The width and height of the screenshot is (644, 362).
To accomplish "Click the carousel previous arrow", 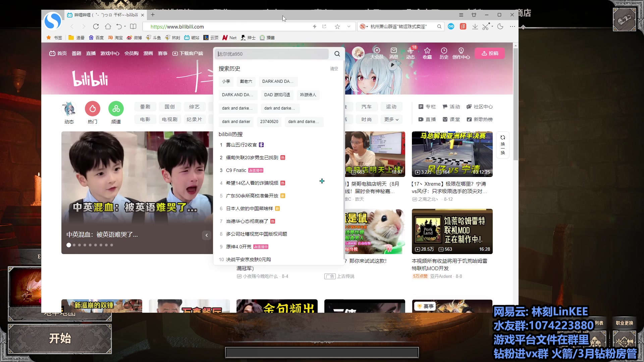I will [x=207, y=235].
